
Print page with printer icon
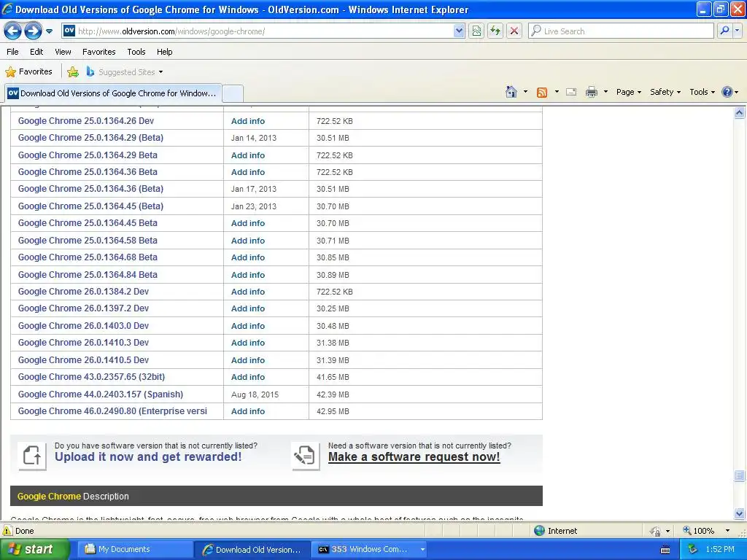click(x=591, y=92)
